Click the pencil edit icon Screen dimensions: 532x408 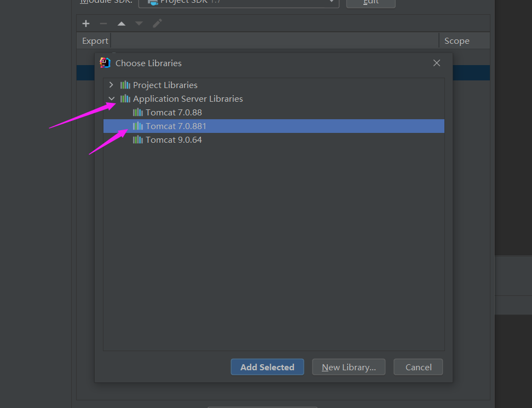[x=157, y=24]
